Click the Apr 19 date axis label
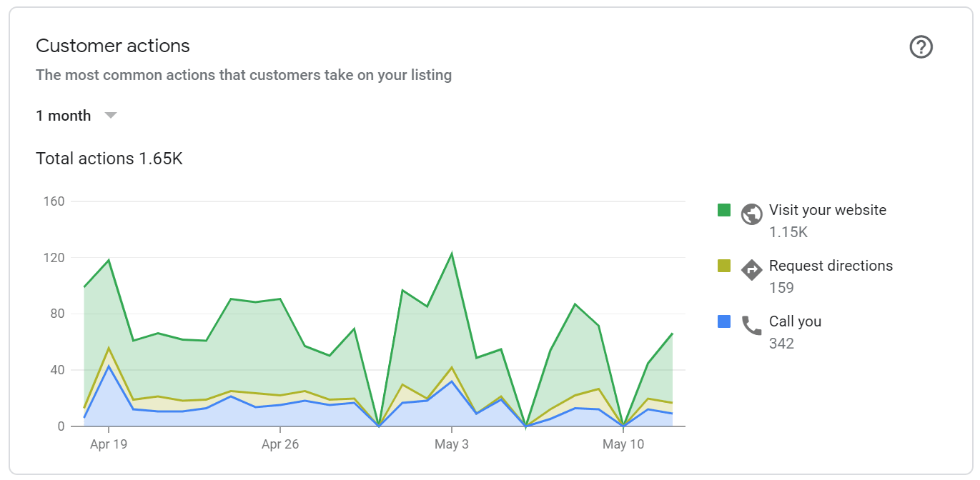980x480 pixels. (109, 444)
